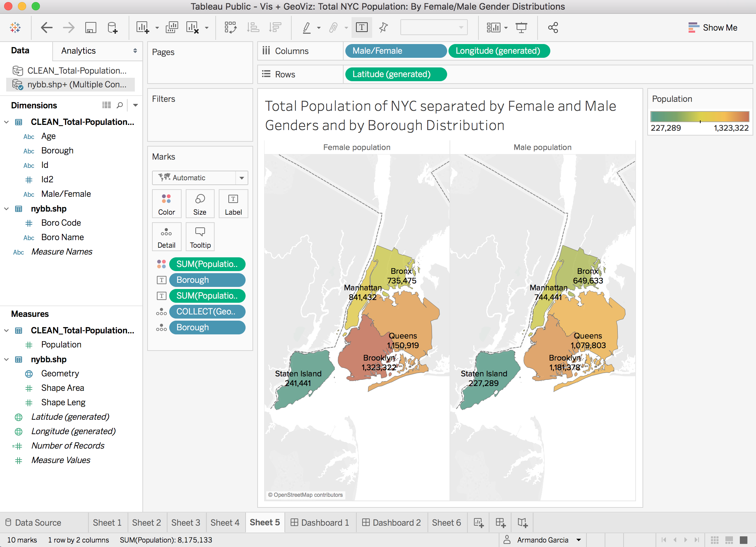
Task: Click the Save icon in the toolbar
Action: (x=90, y=27)
